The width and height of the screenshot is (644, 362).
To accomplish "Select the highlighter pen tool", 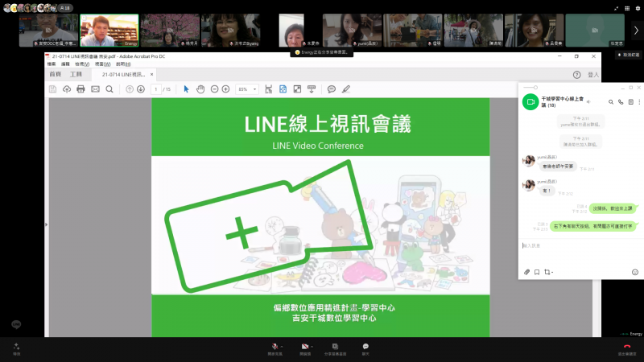I will click(346, 89).
